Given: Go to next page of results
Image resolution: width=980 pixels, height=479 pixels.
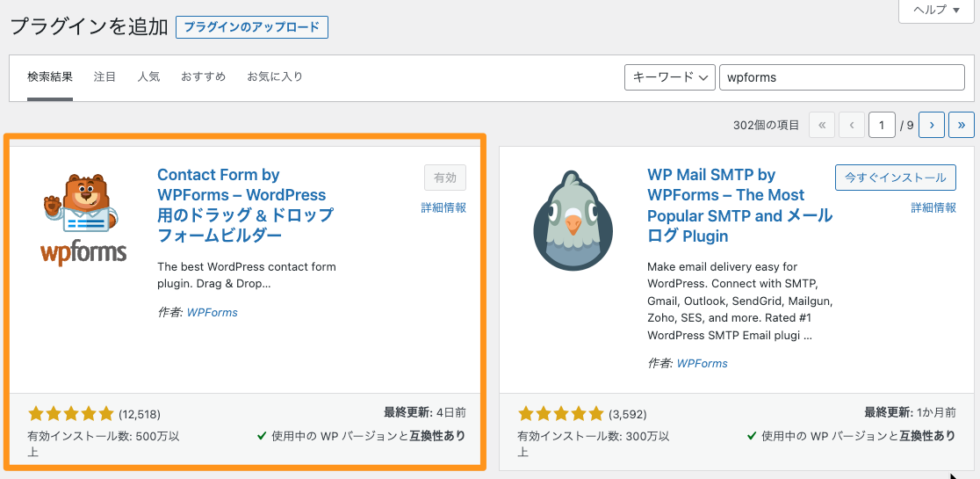Looking at the screenshot, I should point(932,125).
